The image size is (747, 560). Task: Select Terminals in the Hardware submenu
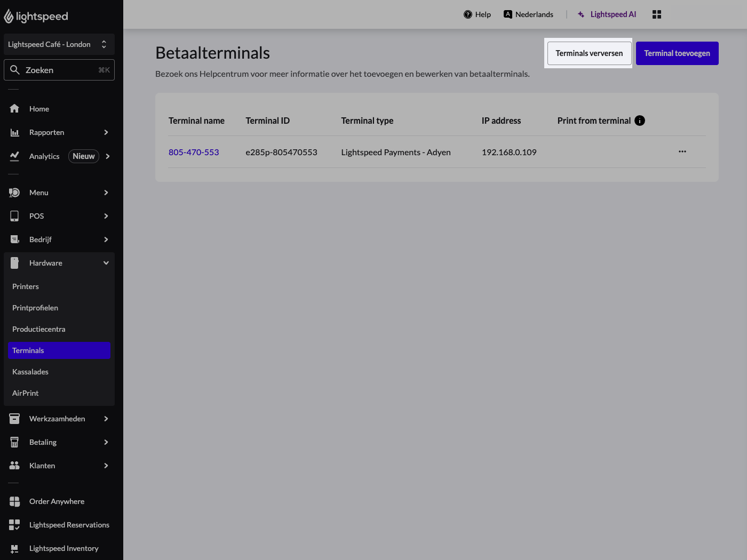[x=59, y=350]
